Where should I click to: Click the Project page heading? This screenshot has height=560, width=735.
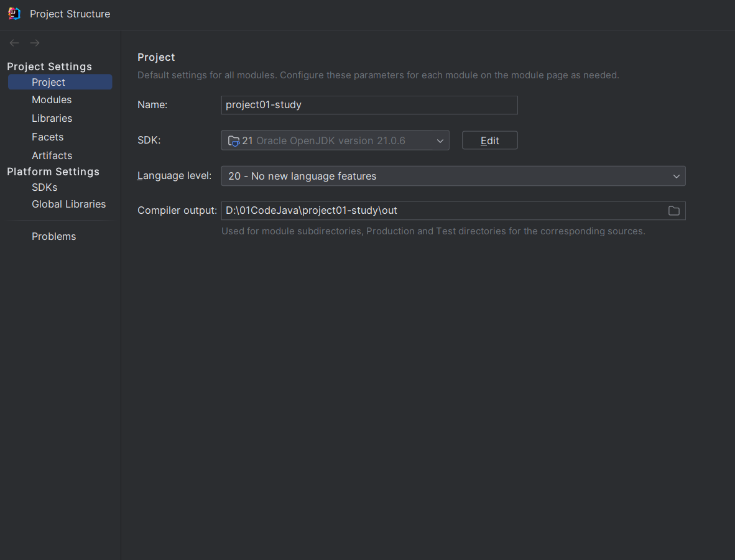pos(156,57)
